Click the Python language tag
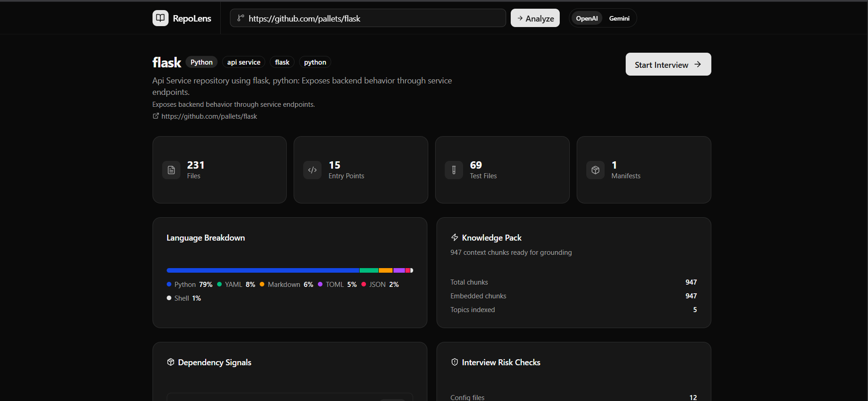 pyautogui.click(x=202, y=62)
